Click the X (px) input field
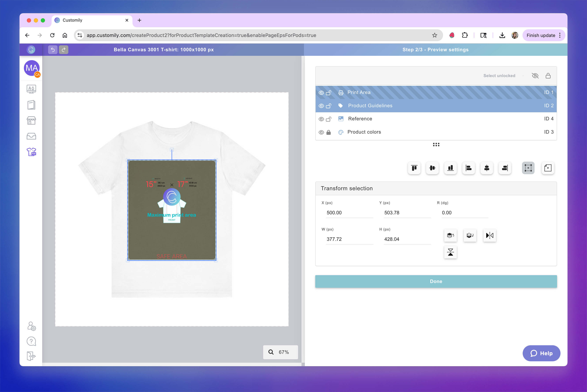 (349, 213)
